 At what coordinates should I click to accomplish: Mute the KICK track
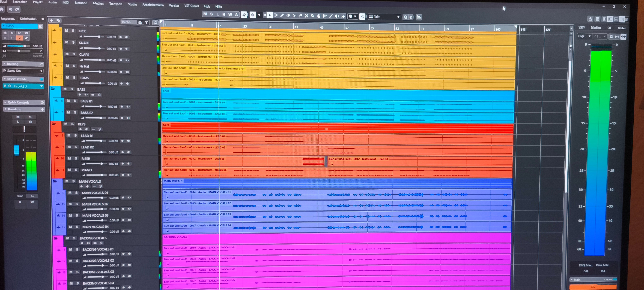click(66, 30)
